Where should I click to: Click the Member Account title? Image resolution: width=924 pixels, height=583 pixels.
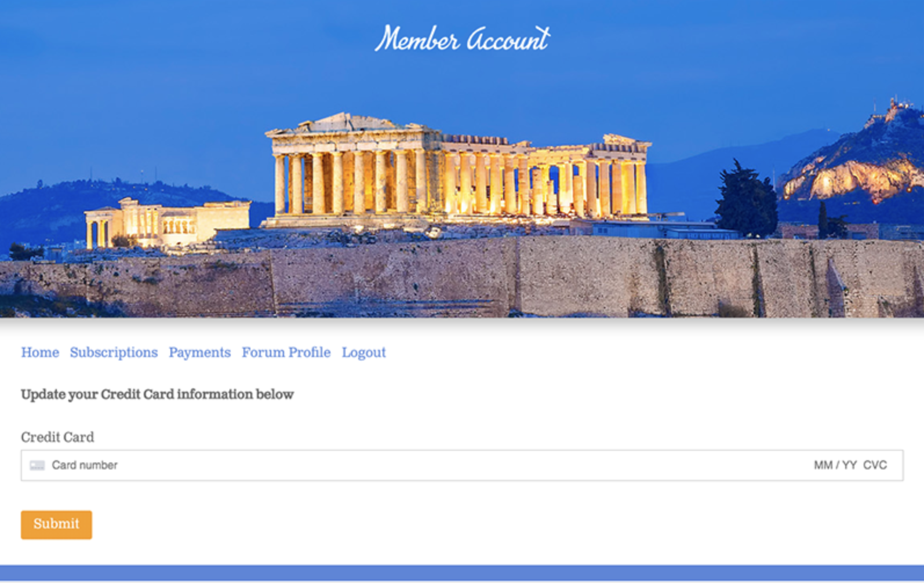tap(462, 39)
